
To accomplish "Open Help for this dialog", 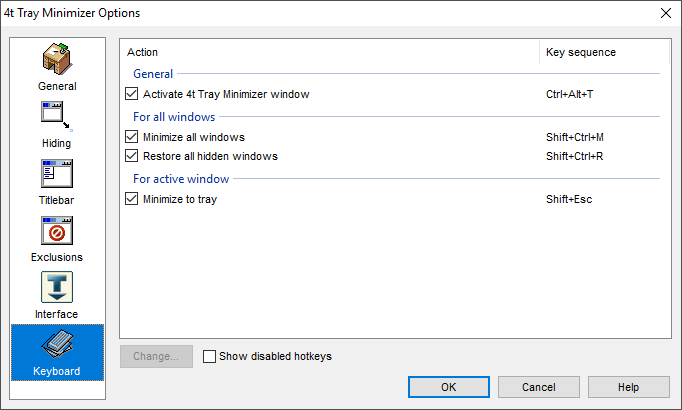I will pos(628,387).
